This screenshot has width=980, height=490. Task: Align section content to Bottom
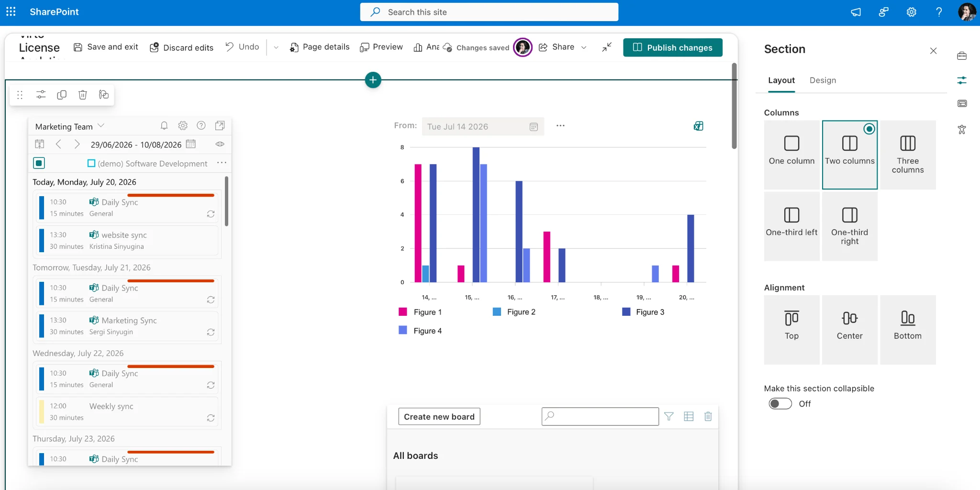pos(908,330)
